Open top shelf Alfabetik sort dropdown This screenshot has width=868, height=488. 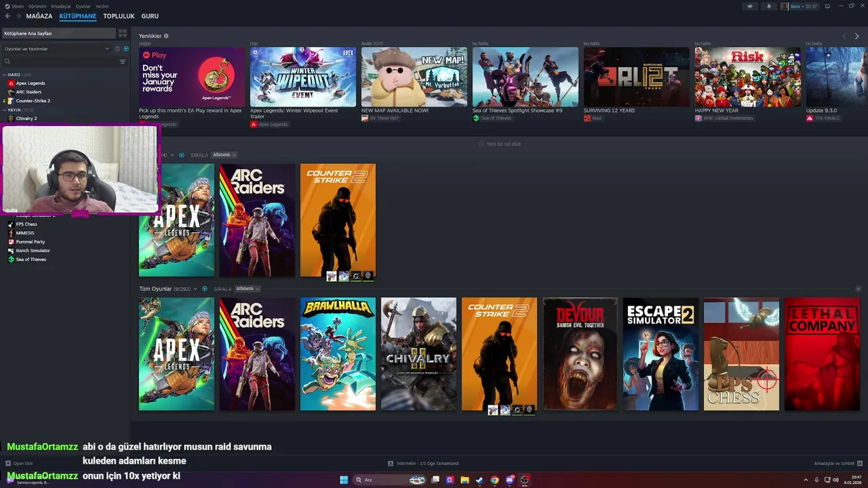click(224, 155)
